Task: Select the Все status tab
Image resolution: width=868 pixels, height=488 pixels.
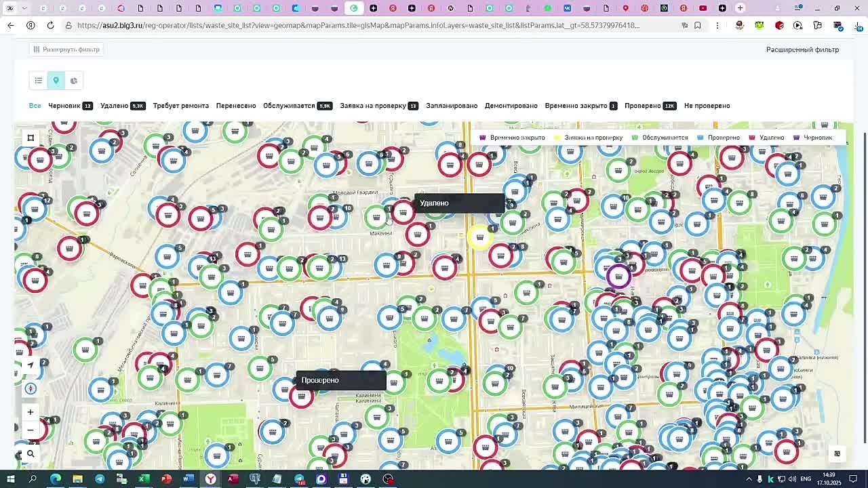Action: (35, 106)
